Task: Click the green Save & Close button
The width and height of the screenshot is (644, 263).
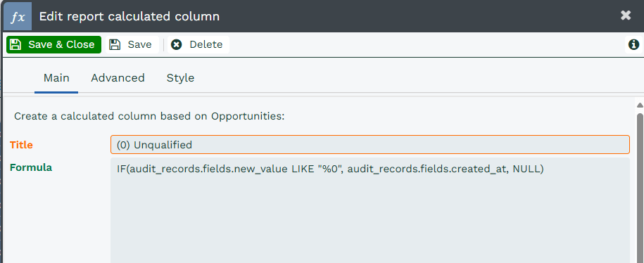Action: point(53,44)
